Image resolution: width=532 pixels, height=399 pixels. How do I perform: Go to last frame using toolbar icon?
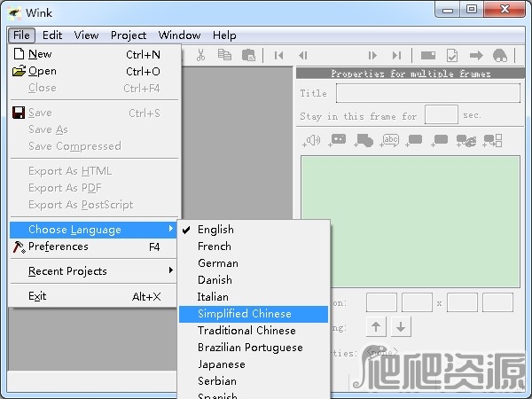pos(396,55)
